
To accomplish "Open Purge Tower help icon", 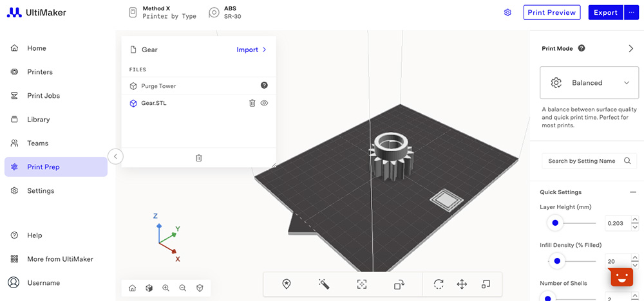I will click(x=264, y=86).
